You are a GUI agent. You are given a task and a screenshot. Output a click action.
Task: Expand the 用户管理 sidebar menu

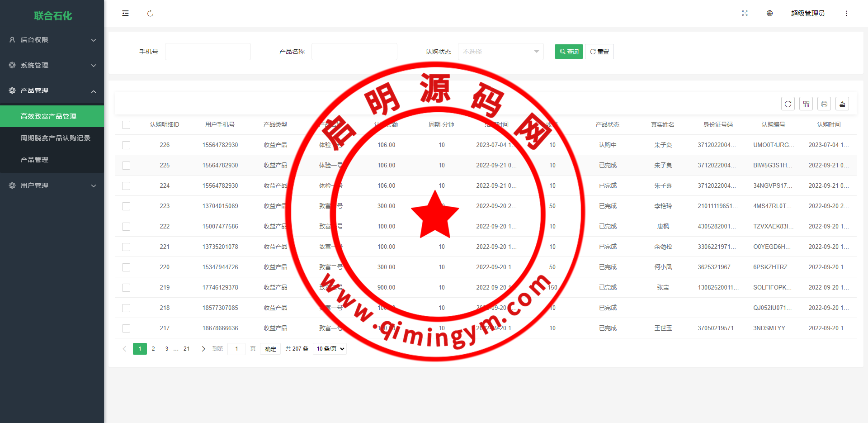(x=52, y=185)
